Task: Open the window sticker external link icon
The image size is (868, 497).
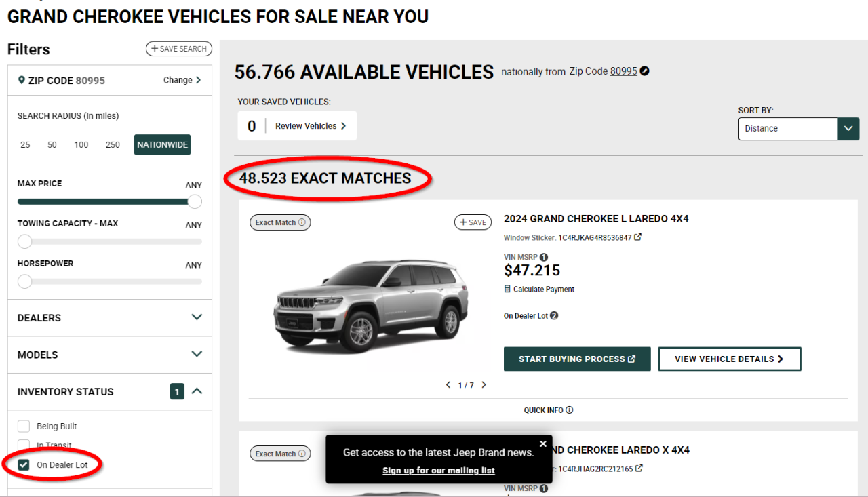Action: [638, 237]
